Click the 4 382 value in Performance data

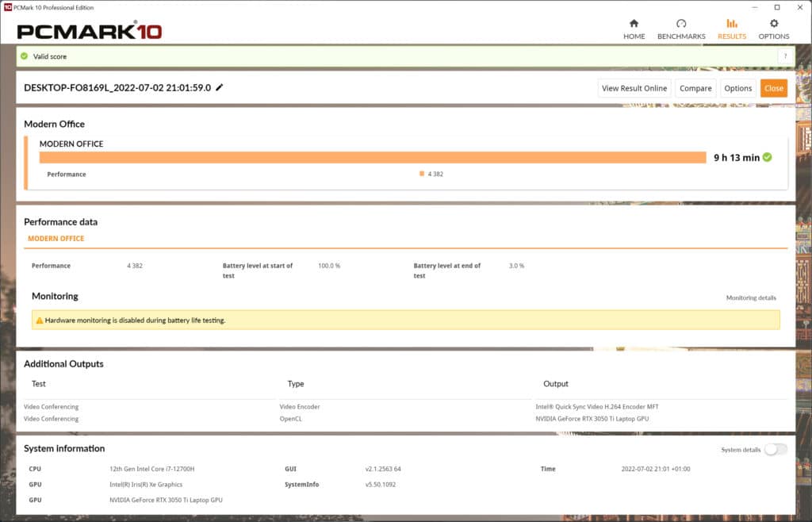click(135, 266)
